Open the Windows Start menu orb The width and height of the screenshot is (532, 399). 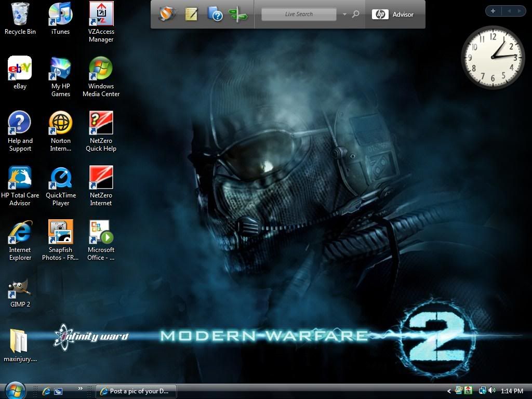[x=15, y=391]
